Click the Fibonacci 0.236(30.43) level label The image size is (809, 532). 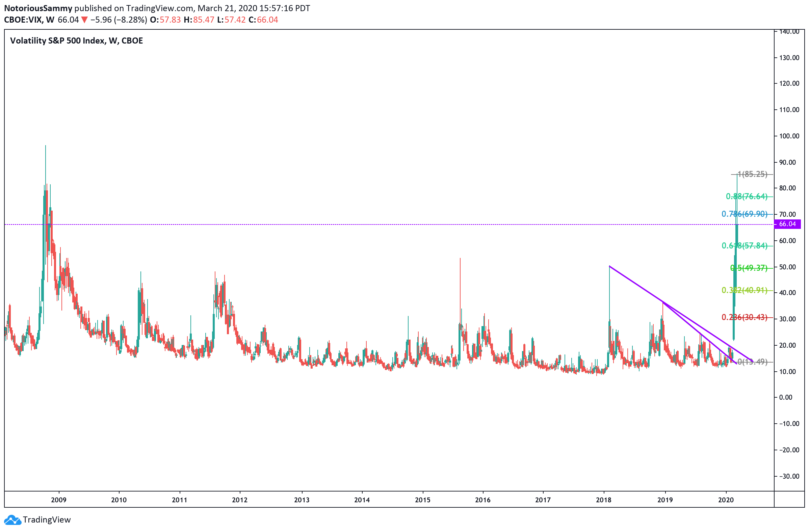pyautogui.click(x=745, y=318)
